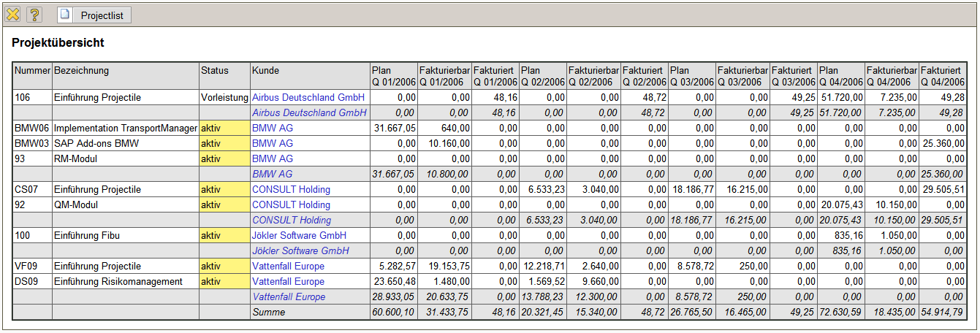The height and width of the screenshot is (333, 980).
Task: Click the Vorleistung status cell
Action: coord(224,97)
